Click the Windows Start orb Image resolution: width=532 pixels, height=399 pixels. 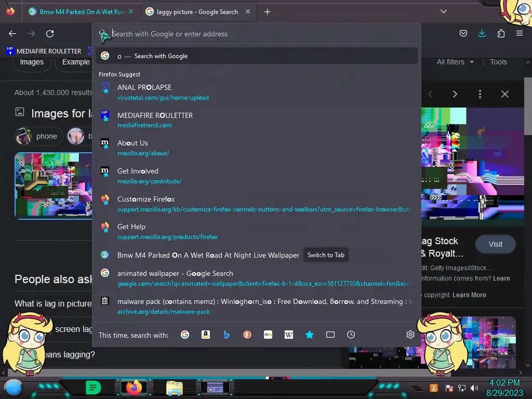(x=14, y=388)
